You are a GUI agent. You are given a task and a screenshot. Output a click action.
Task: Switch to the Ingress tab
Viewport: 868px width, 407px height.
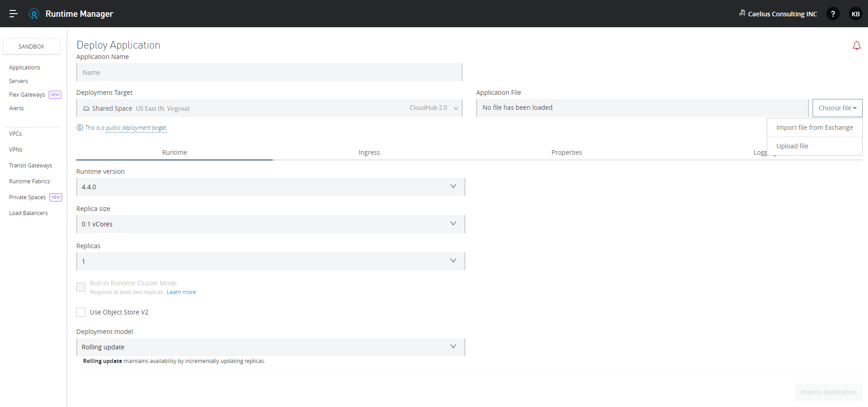tap(369, 152)
